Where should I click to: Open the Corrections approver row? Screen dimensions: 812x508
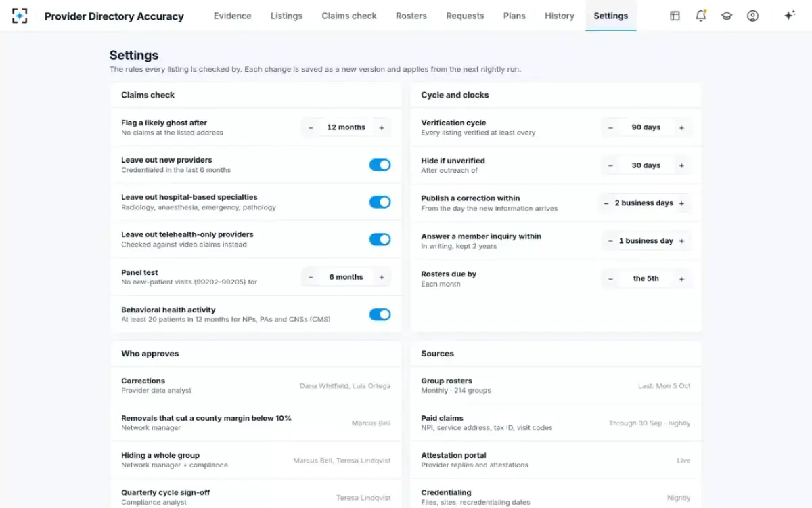(256, 385)
